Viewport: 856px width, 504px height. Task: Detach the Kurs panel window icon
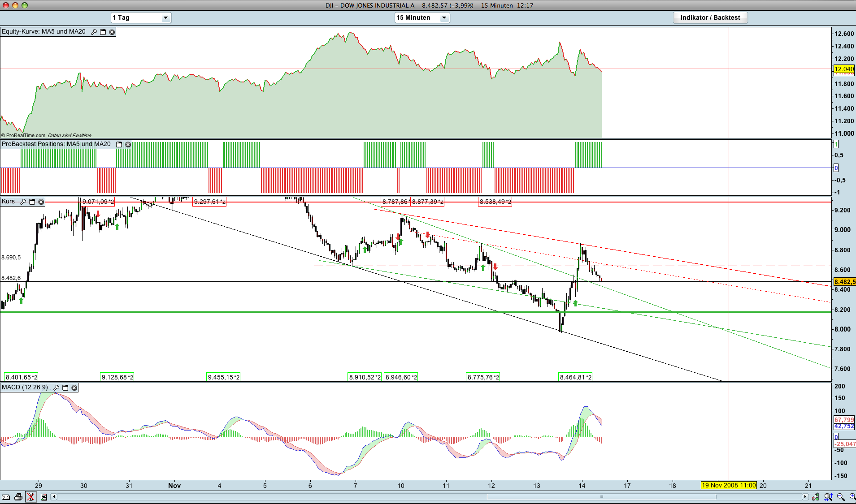pos(32,202)
